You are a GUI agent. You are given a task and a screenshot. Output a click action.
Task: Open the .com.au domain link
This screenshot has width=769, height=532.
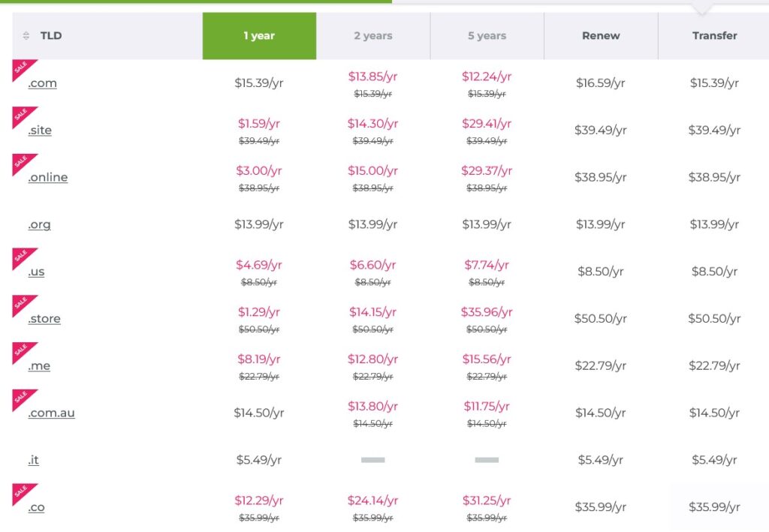click(x=51, y=413)
